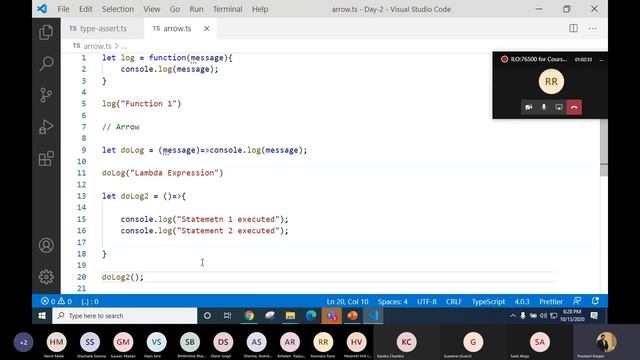Open Microsoft Edge from taskbar

(311, 316)
